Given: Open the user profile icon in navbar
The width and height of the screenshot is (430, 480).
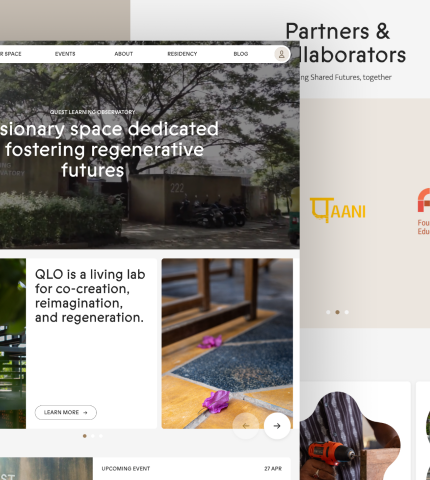Looking at the screenshot, I should (281, 54).
